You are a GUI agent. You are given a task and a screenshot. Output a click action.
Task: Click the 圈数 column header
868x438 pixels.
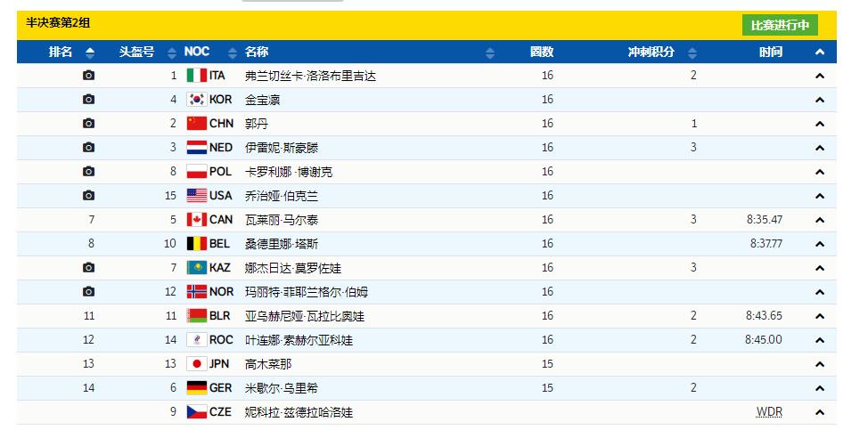(x=542, y=52)
